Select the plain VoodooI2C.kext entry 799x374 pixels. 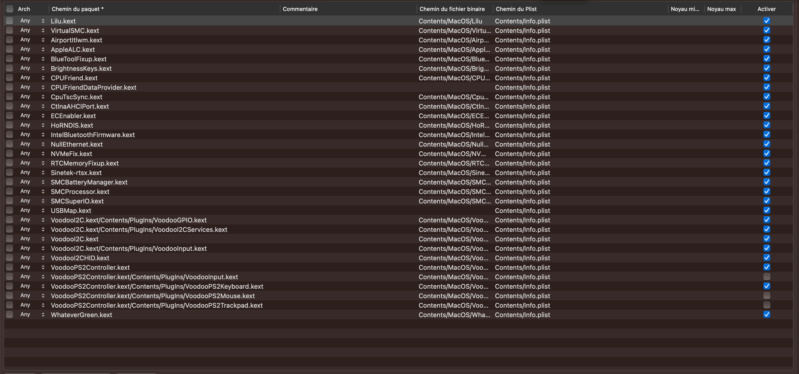pyautogui.click(x=74, y=239)
